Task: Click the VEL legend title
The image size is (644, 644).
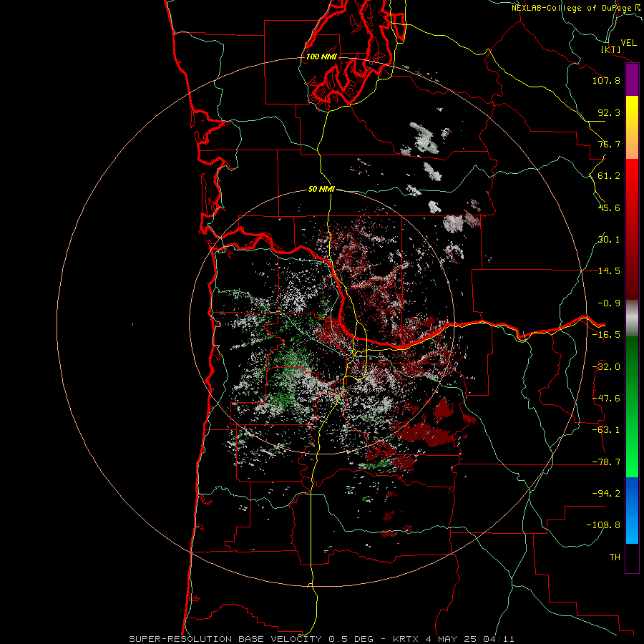Action: point(628,43)
